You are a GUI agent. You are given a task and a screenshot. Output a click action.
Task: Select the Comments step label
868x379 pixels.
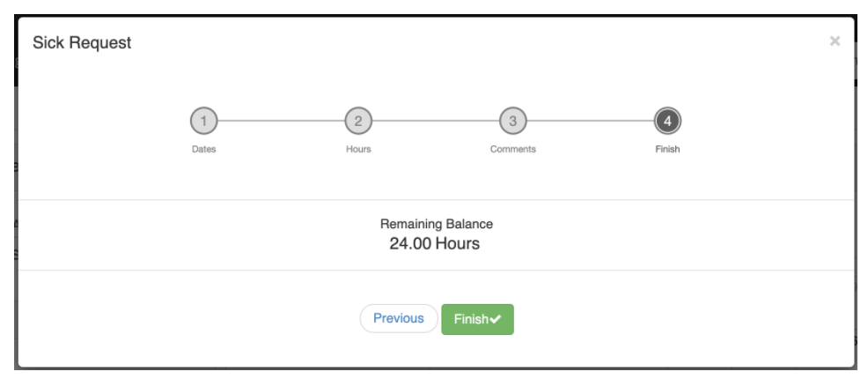click(x=513, y=149)
